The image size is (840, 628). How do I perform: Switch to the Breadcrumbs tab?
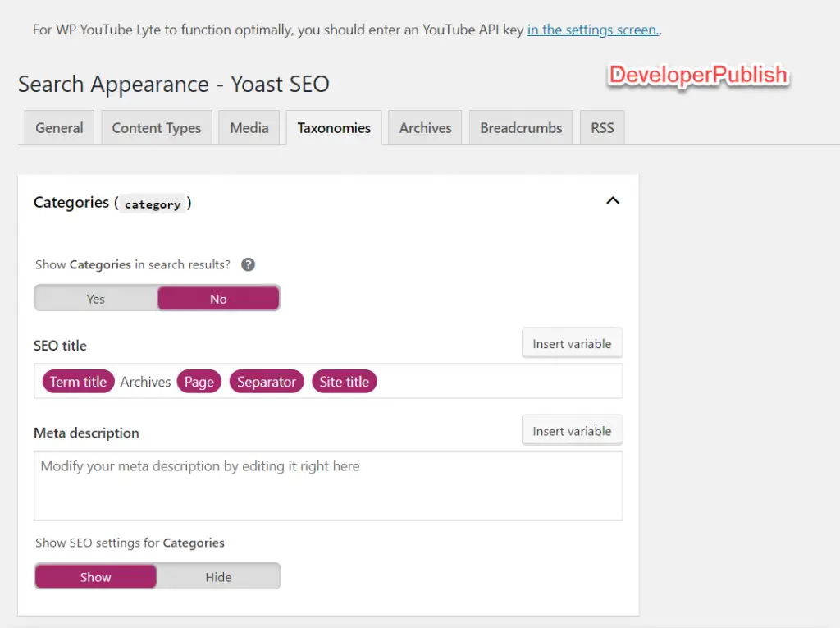(521, 127)
